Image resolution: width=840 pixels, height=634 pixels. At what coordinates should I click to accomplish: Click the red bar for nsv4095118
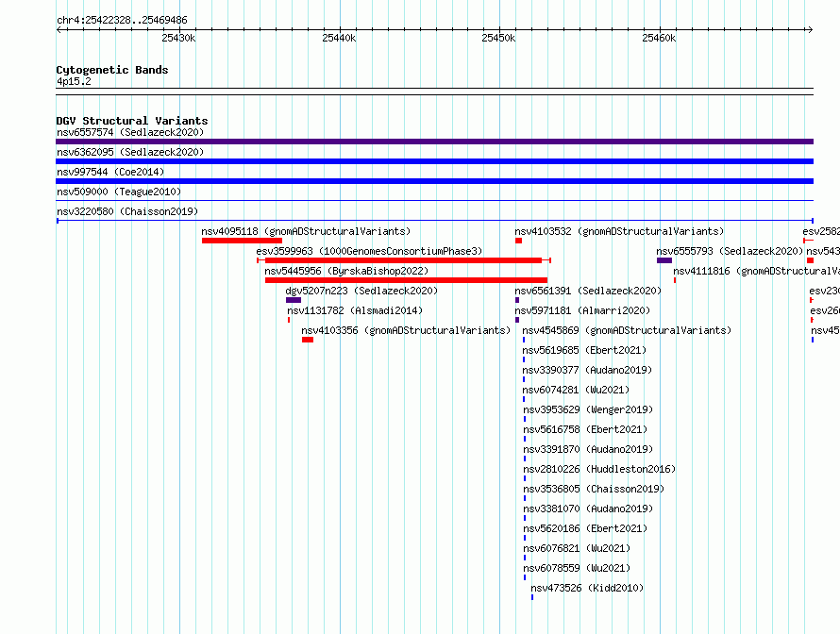click(x=243, y=241)
